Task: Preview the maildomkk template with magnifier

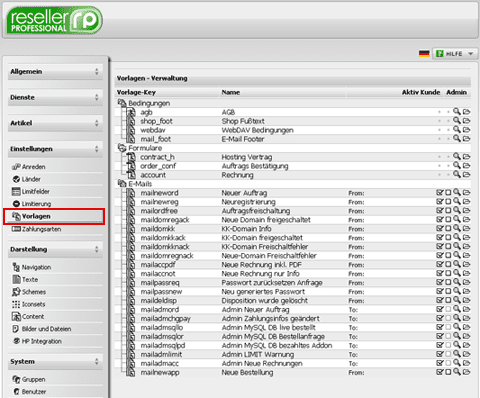Action: 457,228
